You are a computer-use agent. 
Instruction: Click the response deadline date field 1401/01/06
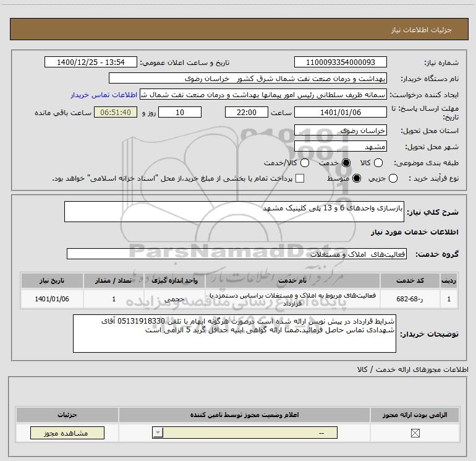tap(340, 112)
